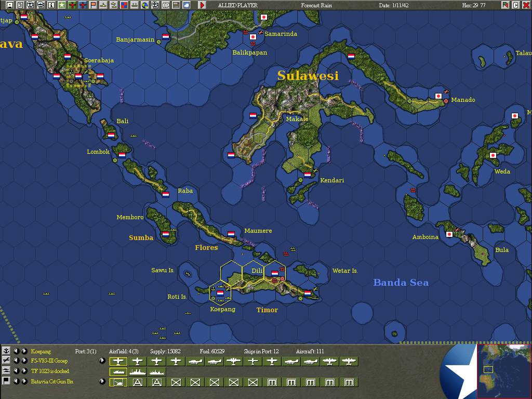The width and height of the screenshot is (532, 399).
Task: Click the info 'i' icon on the toolbar
Action: point(51,5)
